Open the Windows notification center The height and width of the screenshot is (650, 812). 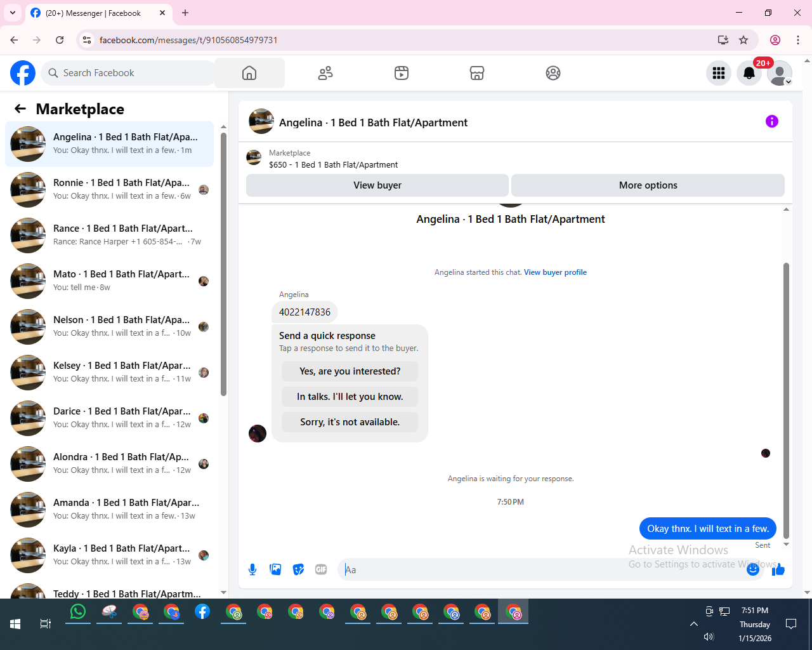(x=791, y=624)
